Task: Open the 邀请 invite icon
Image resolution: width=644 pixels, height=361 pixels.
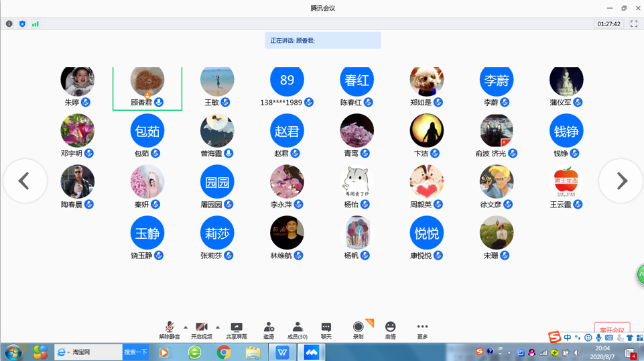Action: pyautogui.click(x=269, y=330)
